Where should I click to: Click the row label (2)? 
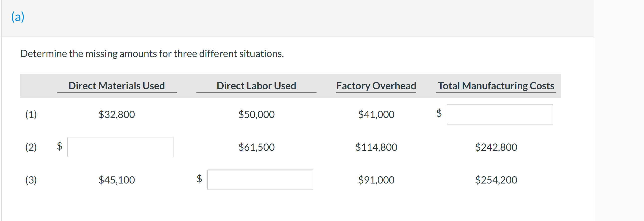(31, 147)
